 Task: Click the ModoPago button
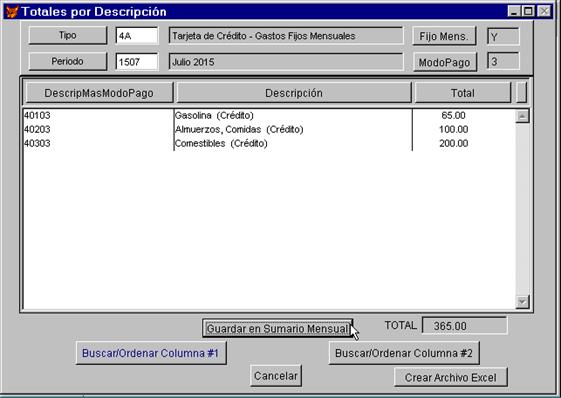(x=445, y=62)
